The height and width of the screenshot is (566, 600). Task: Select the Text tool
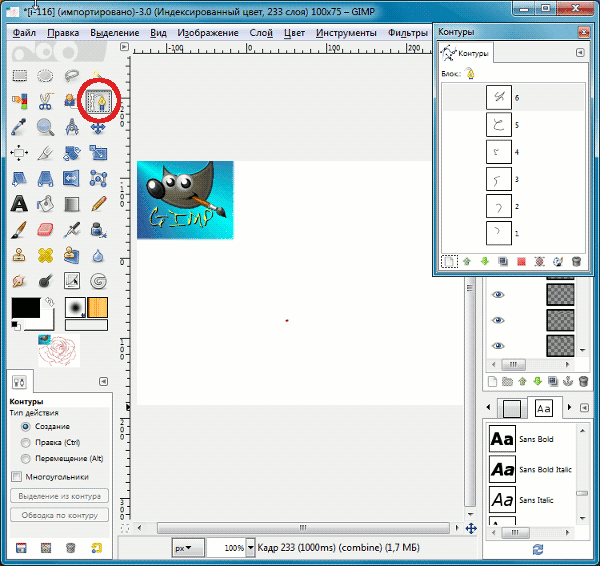tap(19, 204)
